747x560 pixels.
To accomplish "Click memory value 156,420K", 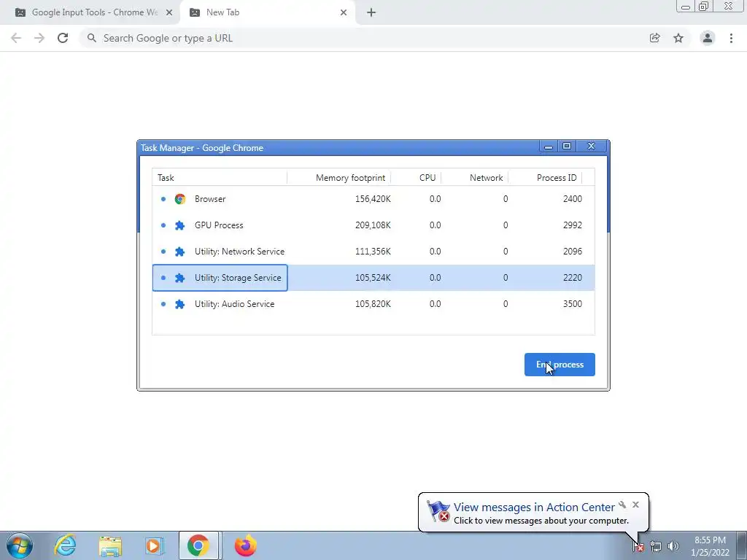I will coord(373,199).
